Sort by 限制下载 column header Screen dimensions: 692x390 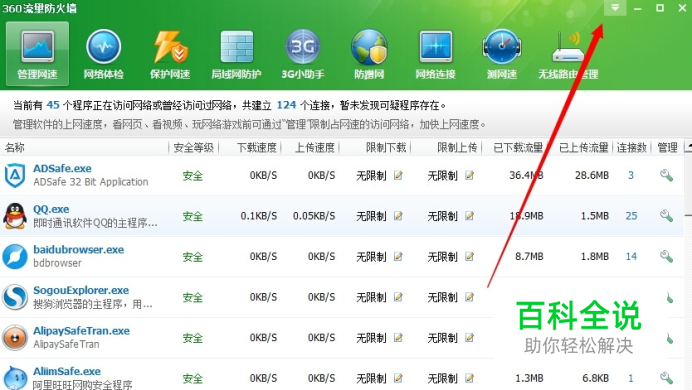[x=386, y=147]
